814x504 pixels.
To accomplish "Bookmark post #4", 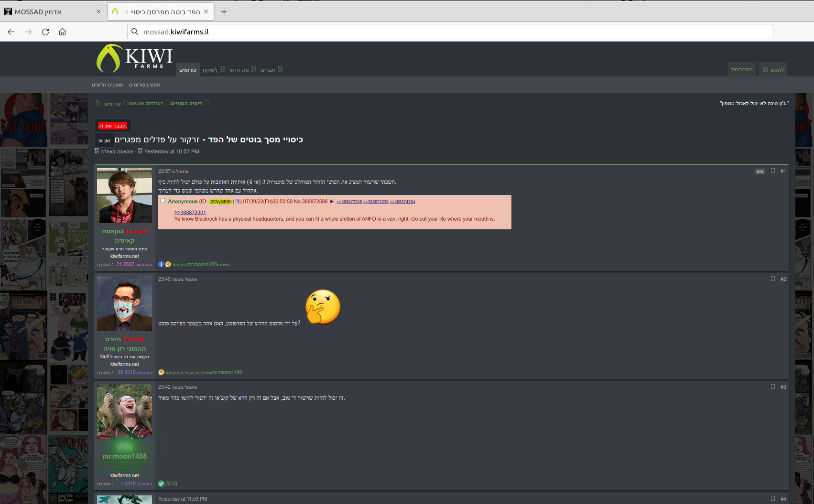I will coord(773,498).
